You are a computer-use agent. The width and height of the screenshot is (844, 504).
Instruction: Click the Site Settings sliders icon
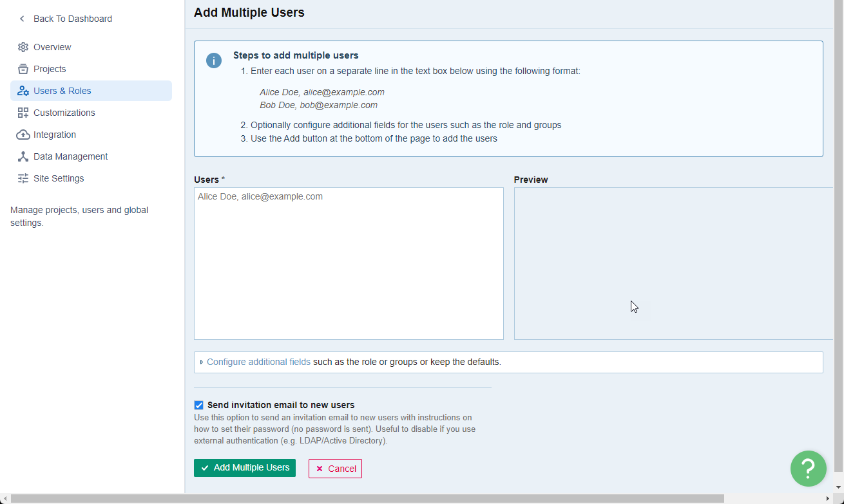23,178
